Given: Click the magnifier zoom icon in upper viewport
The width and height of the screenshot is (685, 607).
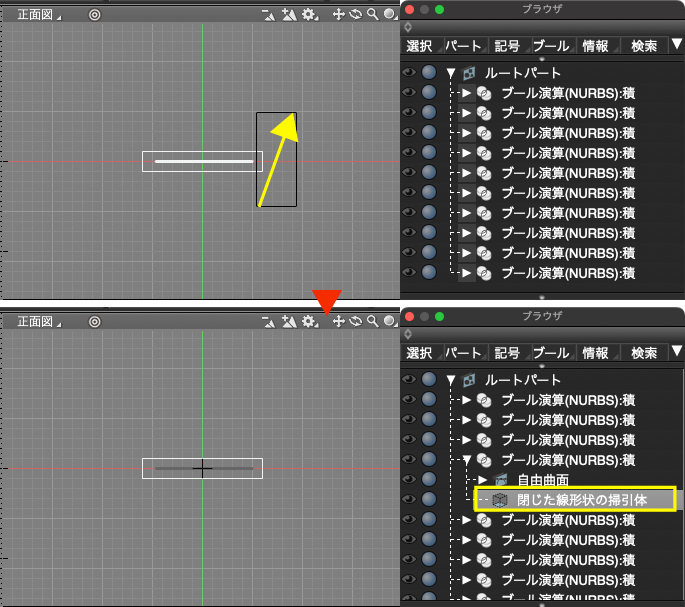Looking at the screenshot, I should tap(372, 14).
